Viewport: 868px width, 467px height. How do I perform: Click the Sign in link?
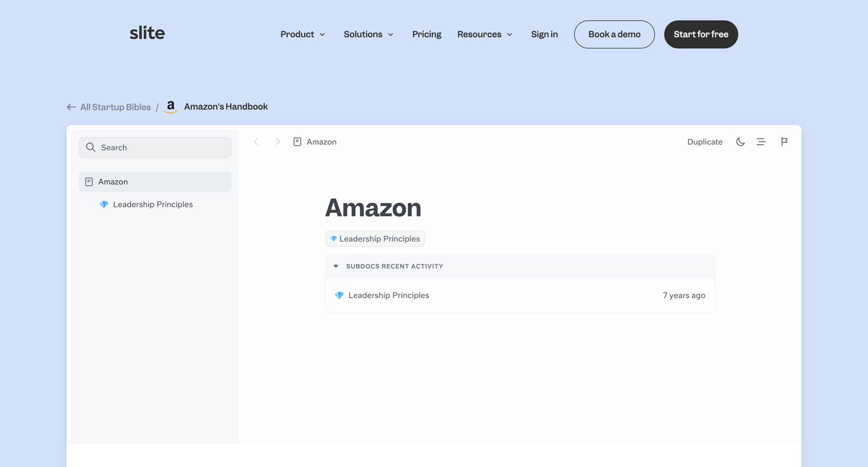click(544, 34)
